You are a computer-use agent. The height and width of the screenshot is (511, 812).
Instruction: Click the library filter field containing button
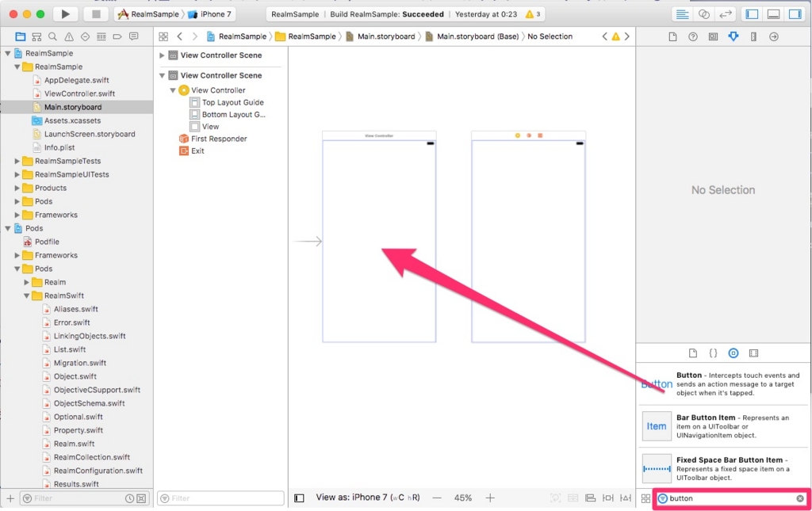click(732, 498)
